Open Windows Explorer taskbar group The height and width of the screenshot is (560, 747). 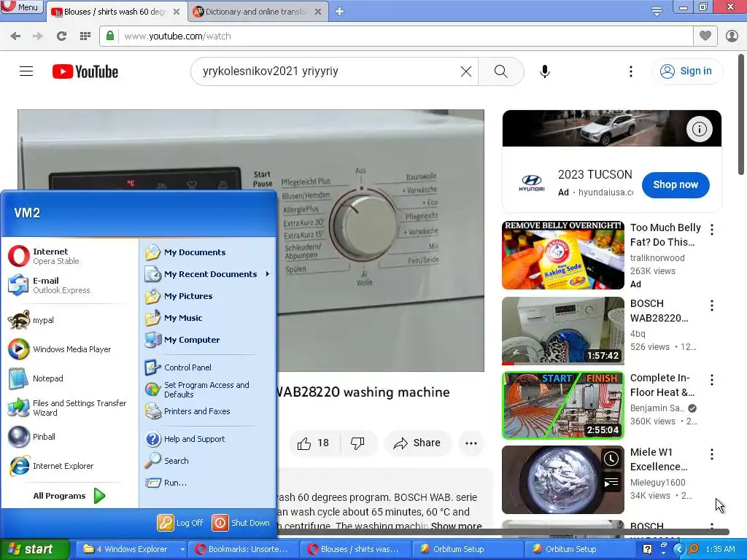[131, 549]
